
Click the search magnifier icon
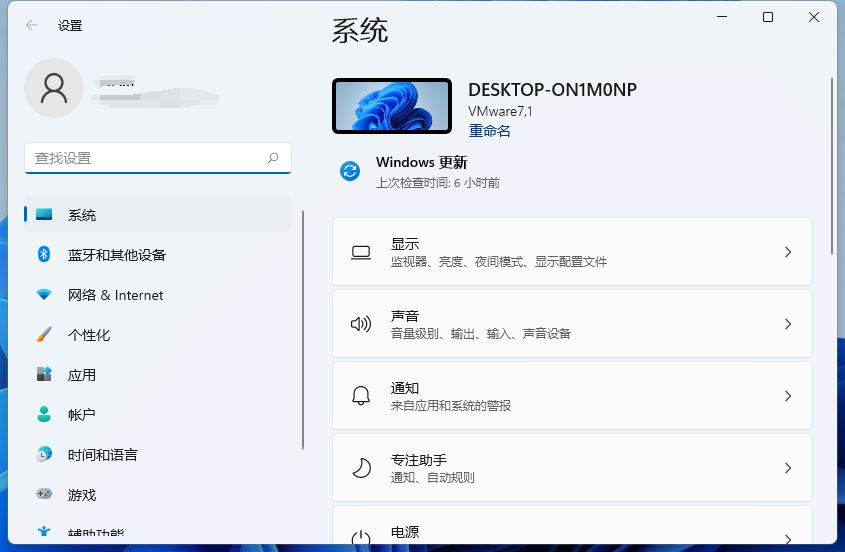(x=273, y=158)
